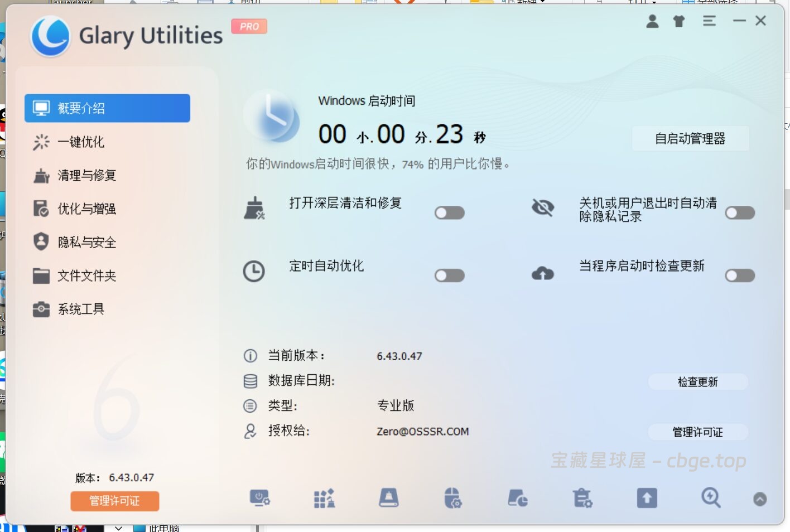Click the cloud upload update icon

543,273
